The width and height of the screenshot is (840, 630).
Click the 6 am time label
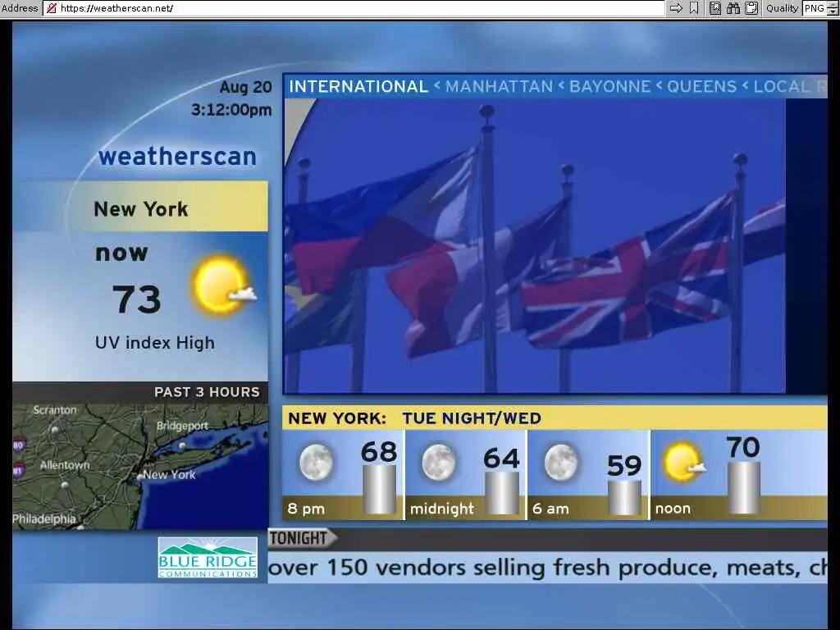(x=550, y=509)
